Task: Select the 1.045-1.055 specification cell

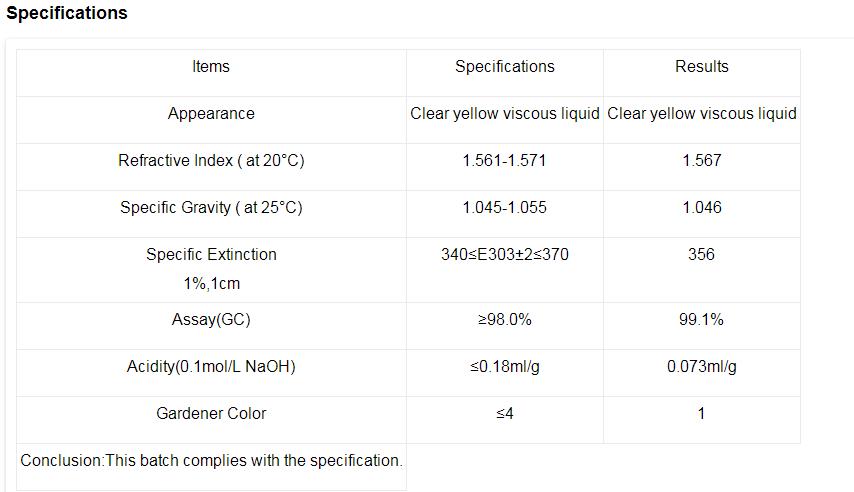Action: 505,208
